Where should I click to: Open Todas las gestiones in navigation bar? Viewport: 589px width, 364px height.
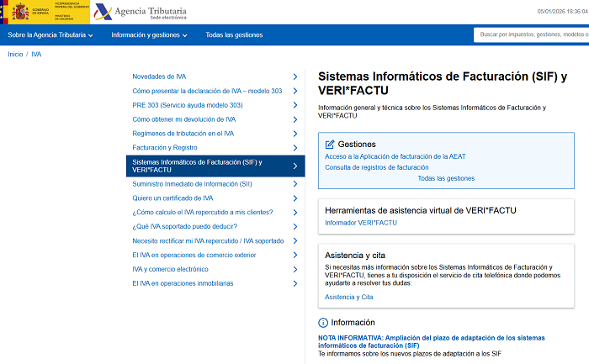234,35
